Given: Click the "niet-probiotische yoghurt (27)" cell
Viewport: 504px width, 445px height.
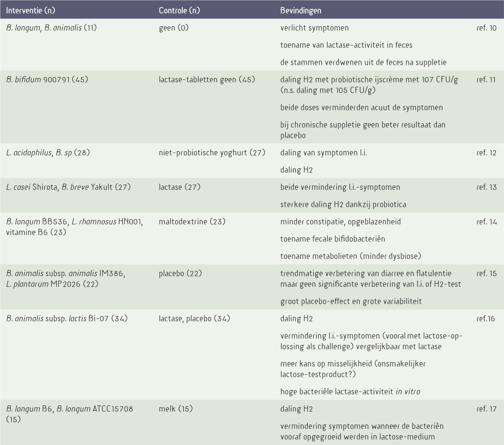Looking at the screenshot, I should click(x=212, y=153).
